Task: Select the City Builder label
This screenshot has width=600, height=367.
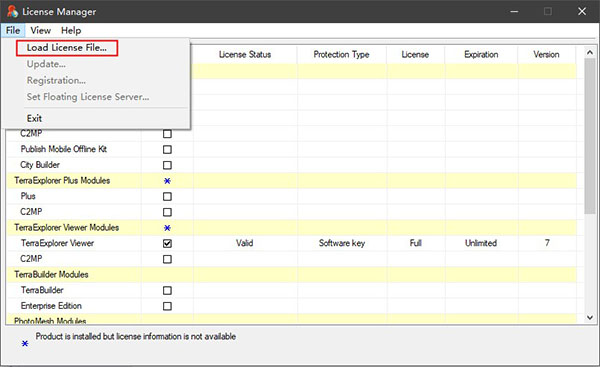Action: point(40,165)
